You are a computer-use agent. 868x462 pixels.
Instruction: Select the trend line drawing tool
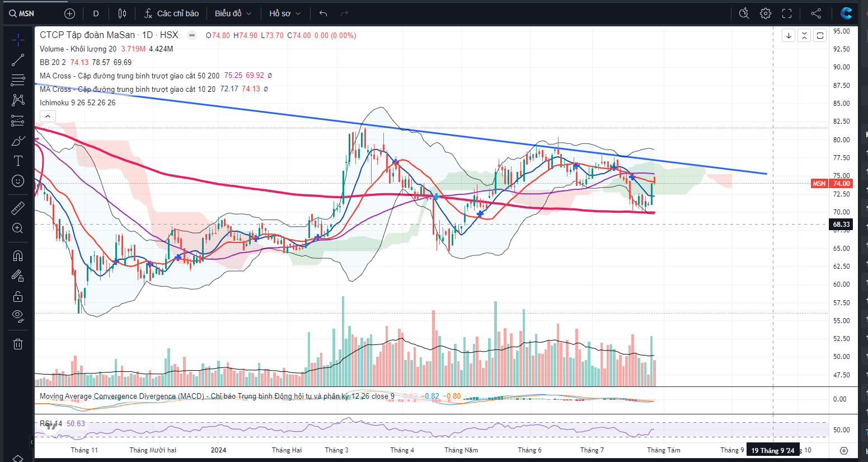(18, 60)
